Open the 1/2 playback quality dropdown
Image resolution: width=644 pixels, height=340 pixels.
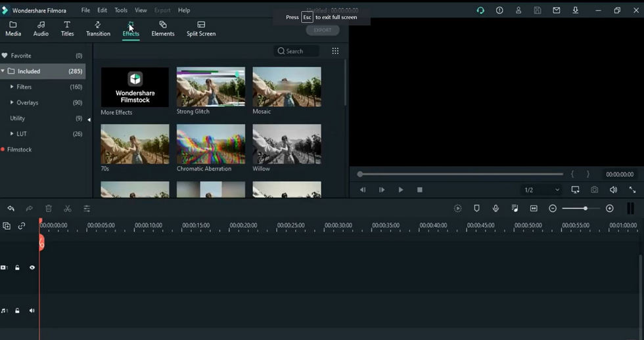pyautogui.click(x=541, y=190)
